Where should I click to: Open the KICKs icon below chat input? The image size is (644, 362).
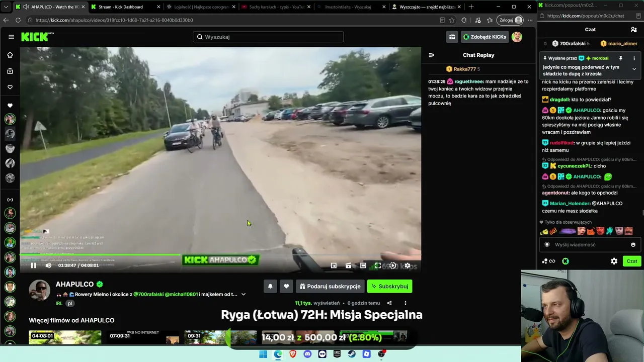[x=566, y=261]
